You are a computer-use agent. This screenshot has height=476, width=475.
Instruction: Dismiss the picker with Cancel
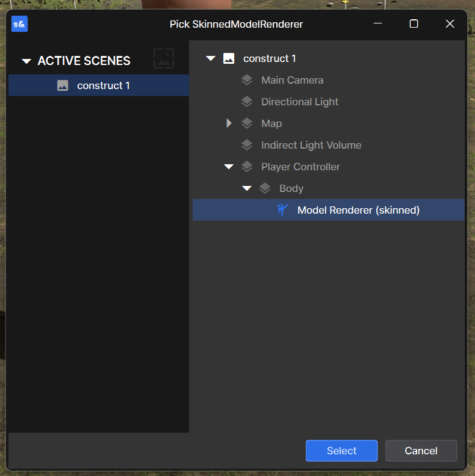[421, 451]
